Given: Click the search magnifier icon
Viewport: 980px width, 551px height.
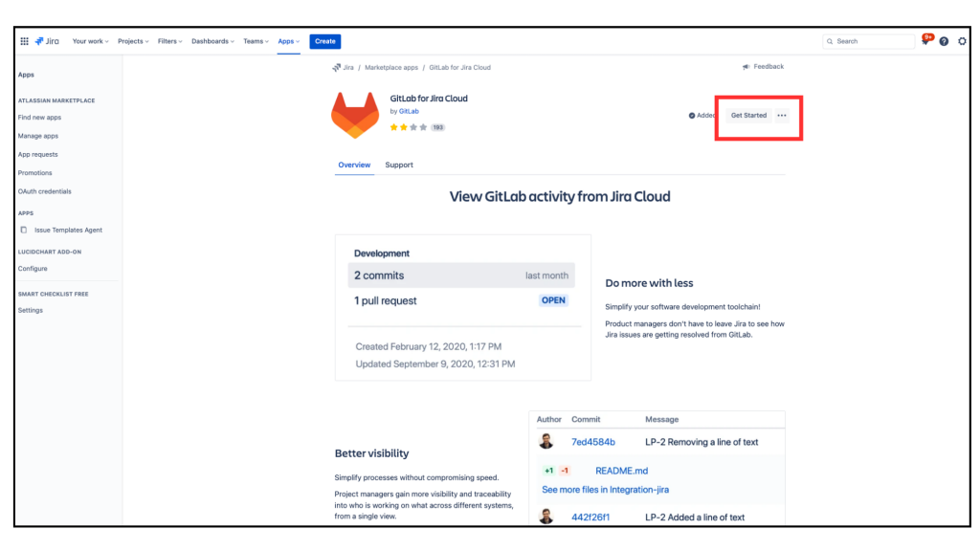Looking at the screenshot, I should (830, 41).
